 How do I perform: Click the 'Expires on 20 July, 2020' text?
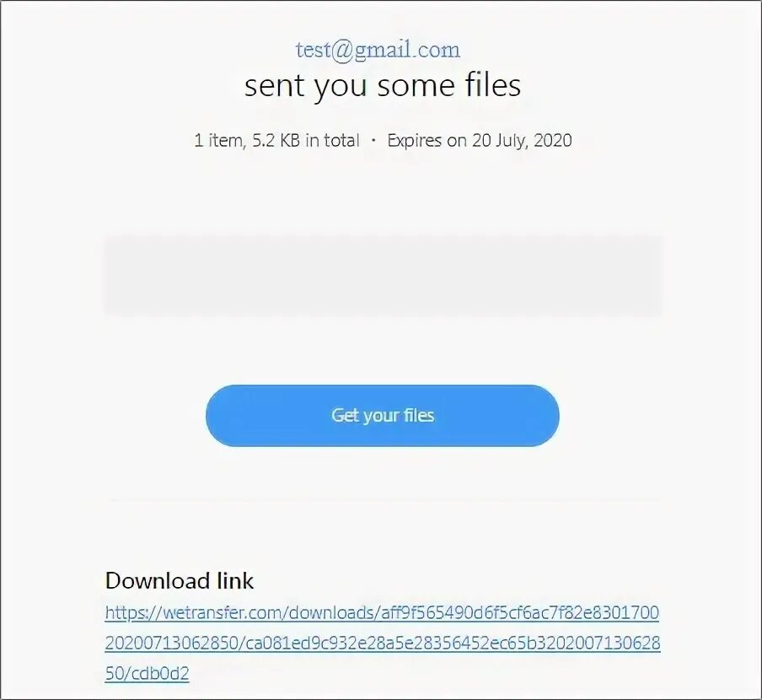point(479,141)
